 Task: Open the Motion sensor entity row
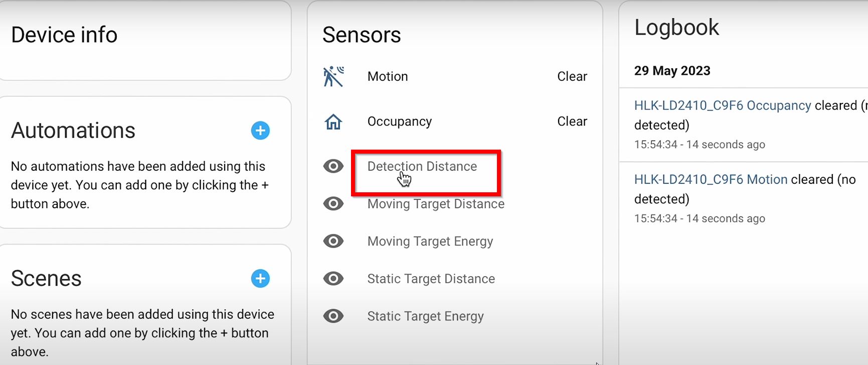click(455, 76)
